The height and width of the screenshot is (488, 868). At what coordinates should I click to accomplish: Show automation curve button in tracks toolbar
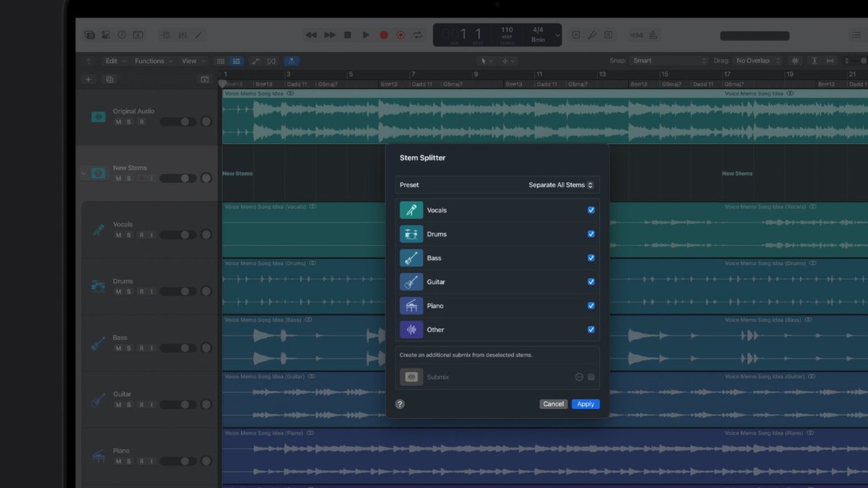tap(255, 61)
